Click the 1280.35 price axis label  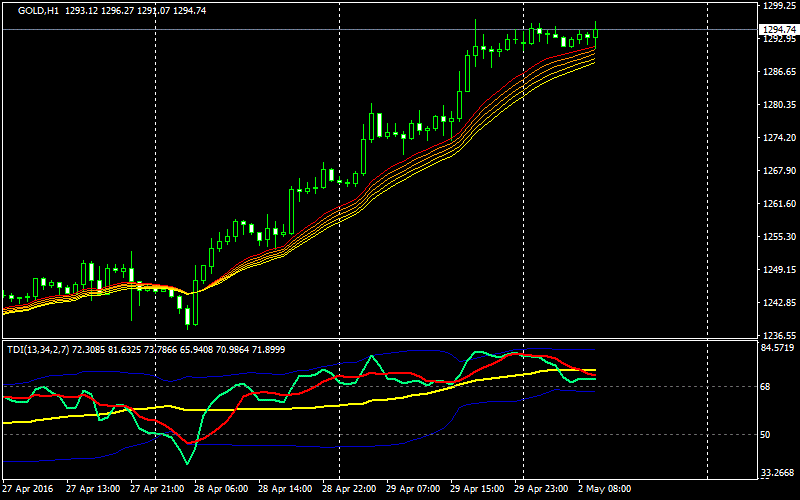pyautogui.click(x=779, y=105)
